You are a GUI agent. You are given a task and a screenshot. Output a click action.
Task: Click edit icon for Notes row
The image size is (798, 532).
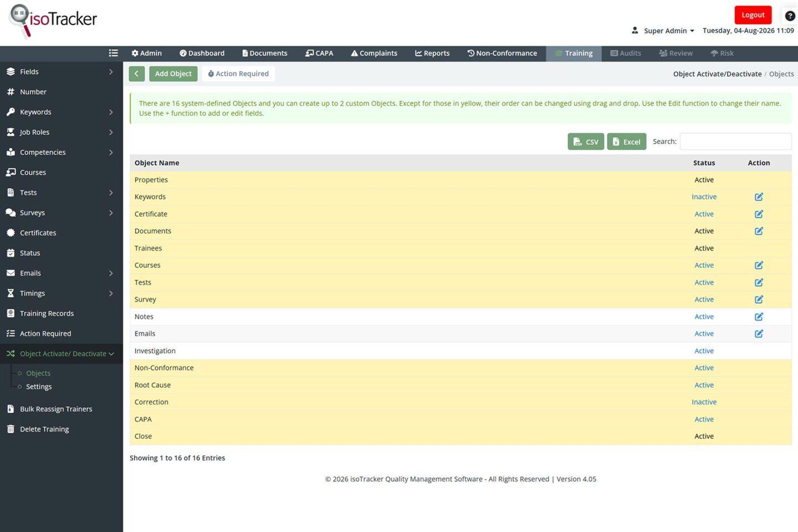point(759,316)
